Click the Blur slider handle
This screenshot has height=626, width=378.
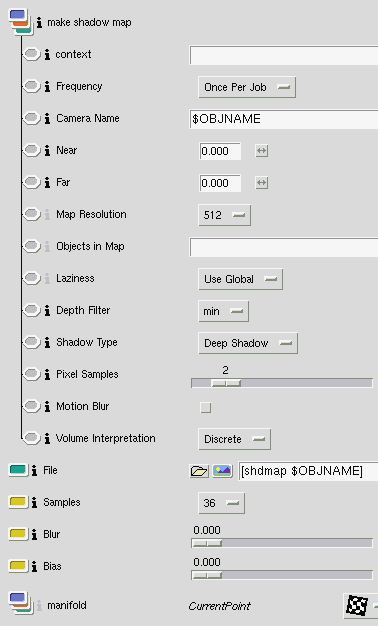tap(207, 543)
